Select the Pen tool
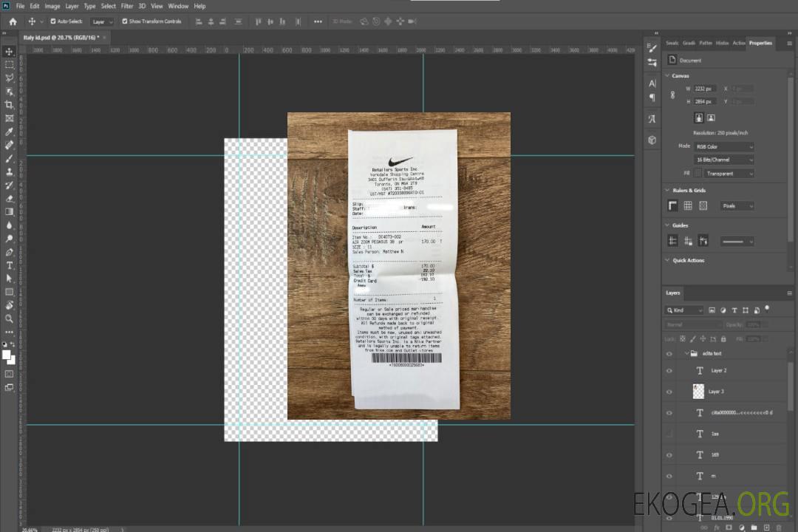798x532 pixels. [x=9, y=252]
